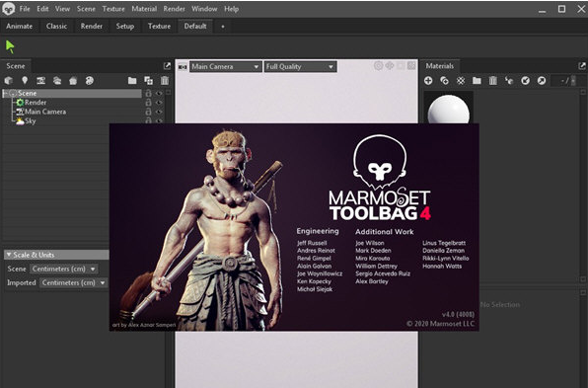Open the View menu
Screen dimensions: 588x388
click(x=62, y=9)
